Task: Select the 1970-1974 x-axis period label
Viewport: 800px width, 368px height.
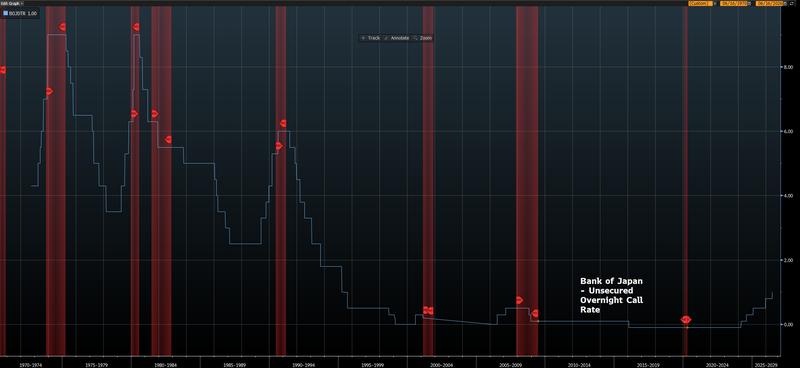Action: [x=30, y=365]
